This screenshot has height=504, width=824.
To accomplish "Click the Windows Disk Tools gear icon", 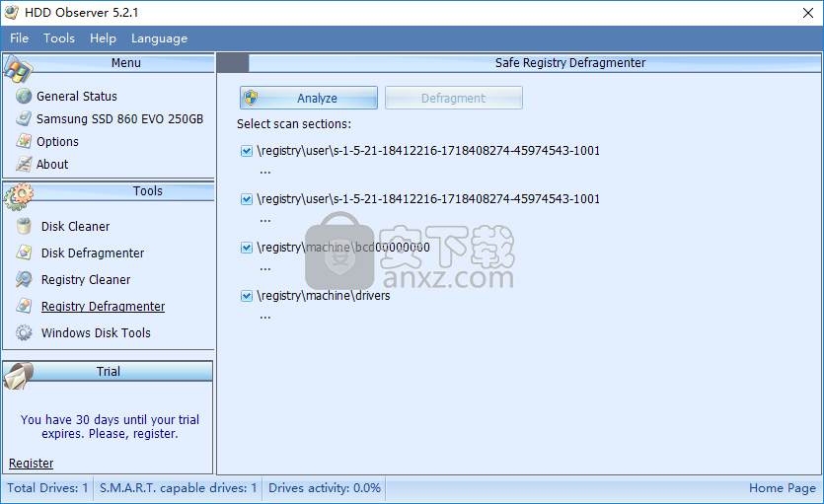I will click(24, 332).
